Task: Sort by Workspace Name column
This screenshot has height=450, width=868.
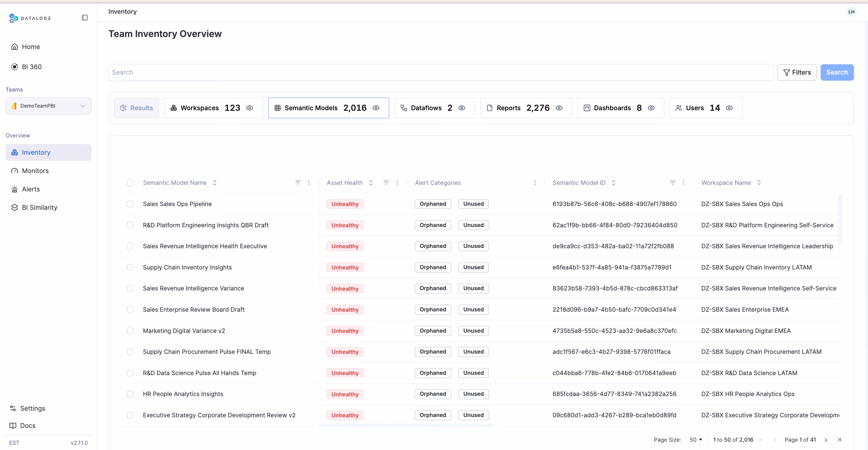Action: 759,183
